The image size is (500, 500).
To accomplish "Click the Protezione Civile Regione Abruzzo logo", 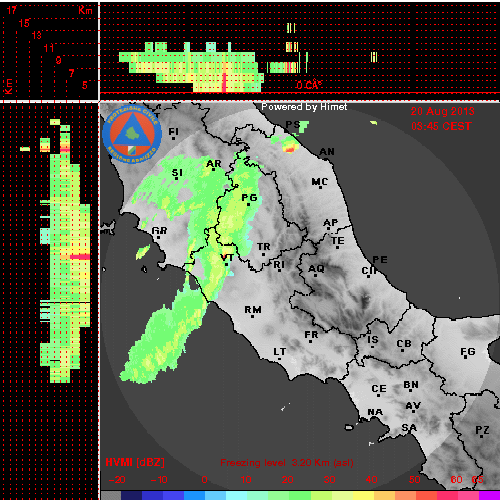I will (x=132, y=134).
